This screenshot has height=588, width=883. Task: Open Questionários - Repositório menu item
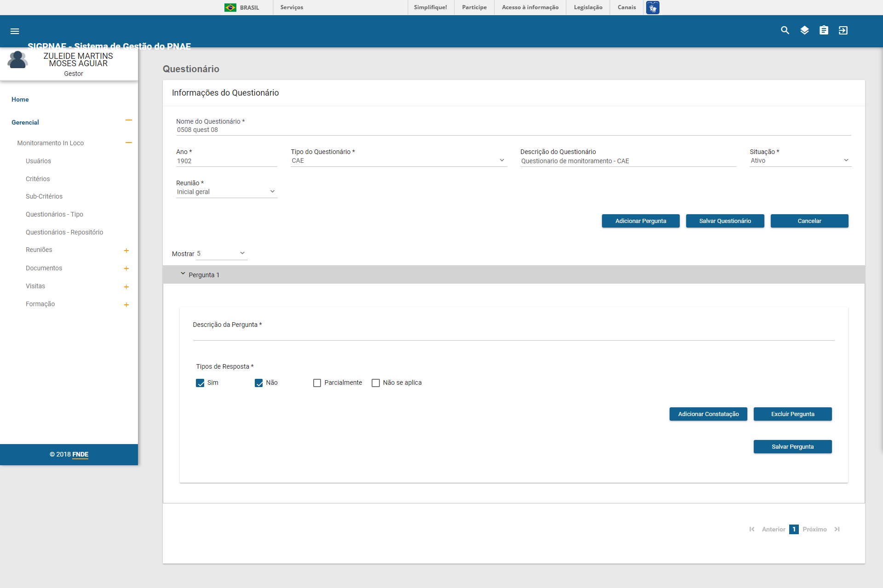[x=64, y=232]
